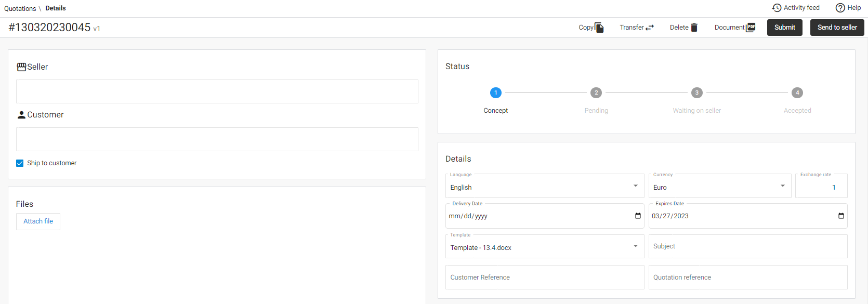Open the PDF Document icon

point(751,28)
